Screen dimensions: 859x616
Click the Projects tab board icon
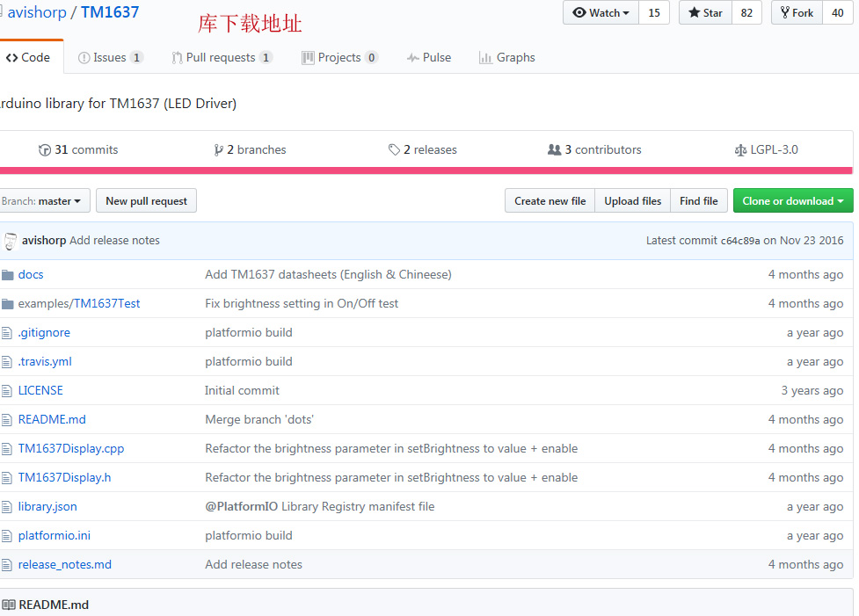click(x=308, y=57)
